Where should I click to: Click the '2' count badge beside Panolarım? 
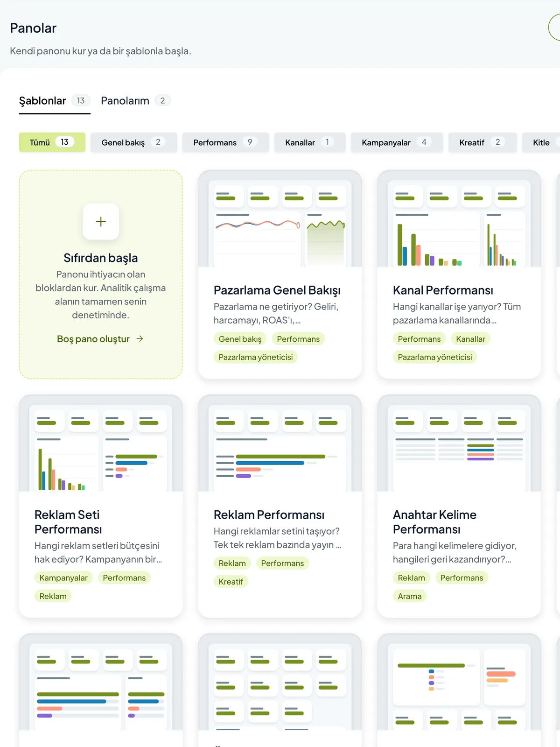pyautogui.click(x=162, y=101)
